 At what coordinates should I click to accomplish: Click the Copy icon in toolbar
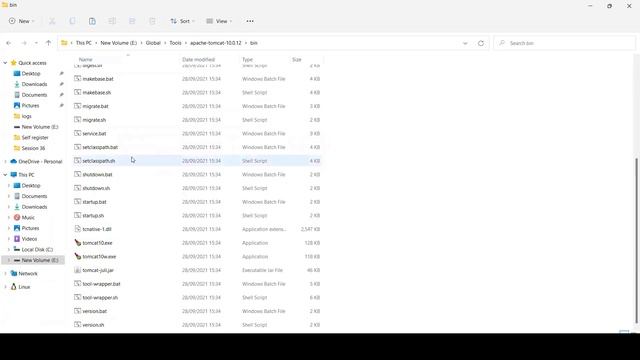(72, 21)
